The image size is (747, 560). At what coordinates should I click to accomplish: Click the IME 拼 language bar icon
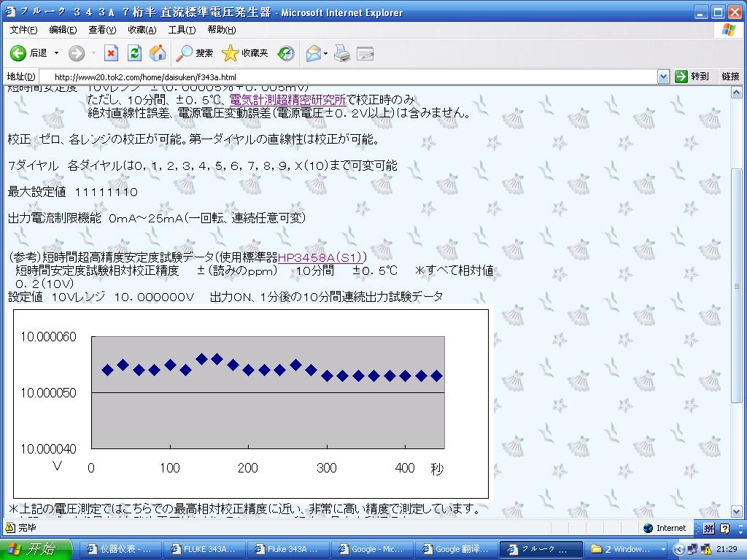click(x=708, y=528)
